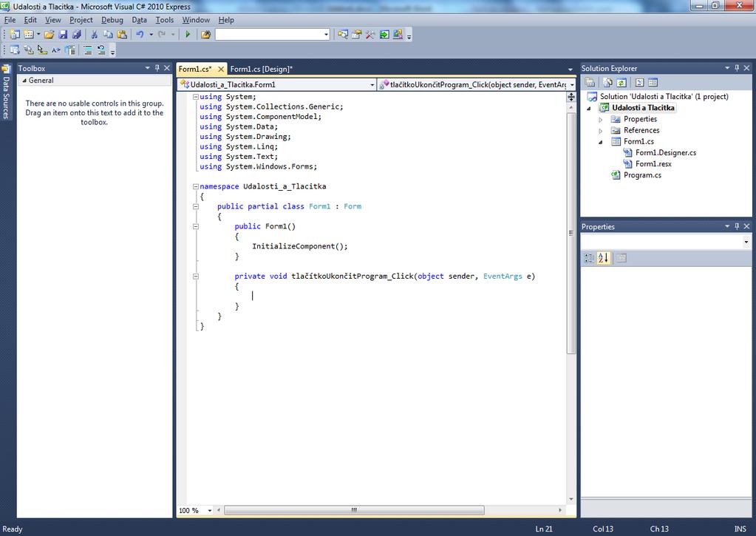Collapse the class Form1 outlining block
Screen dimensions: 756x536
pos(196,206)
